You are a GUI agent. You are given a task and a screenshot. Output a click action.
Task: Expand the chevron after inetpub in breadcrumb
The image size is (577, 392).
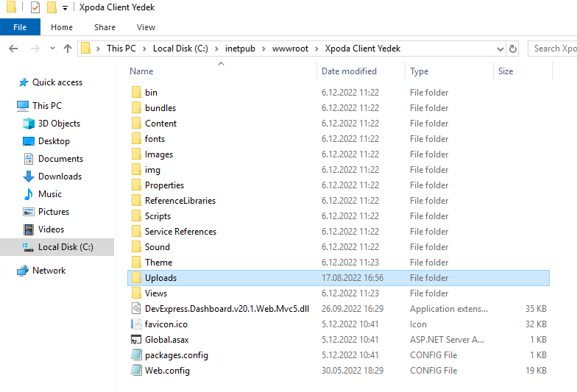point(263,49)
